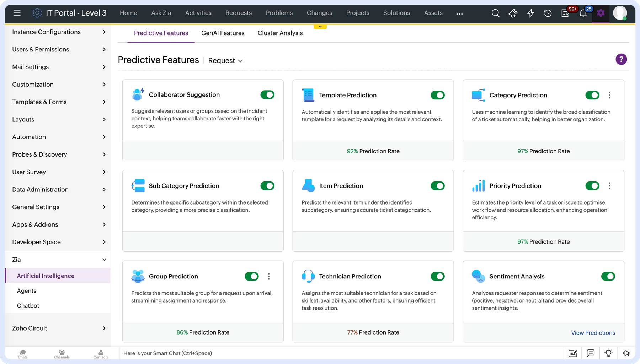Click the yellow collapse chevron under navbar
The height and width of the screenshot is (364, 640).
tap(320, 27)
